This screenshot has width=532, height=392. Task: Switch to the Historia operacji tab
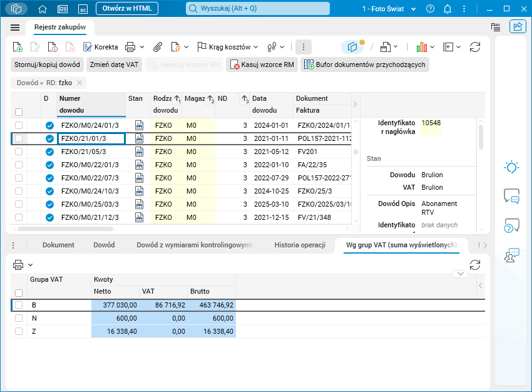coord(300,245)
